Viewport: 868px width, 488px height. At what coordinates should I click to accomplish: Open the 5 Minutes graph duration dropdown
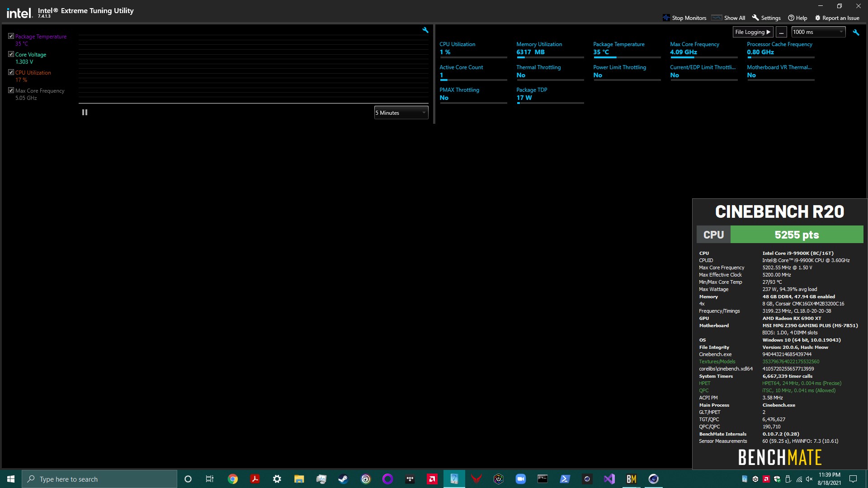point(401,113)
